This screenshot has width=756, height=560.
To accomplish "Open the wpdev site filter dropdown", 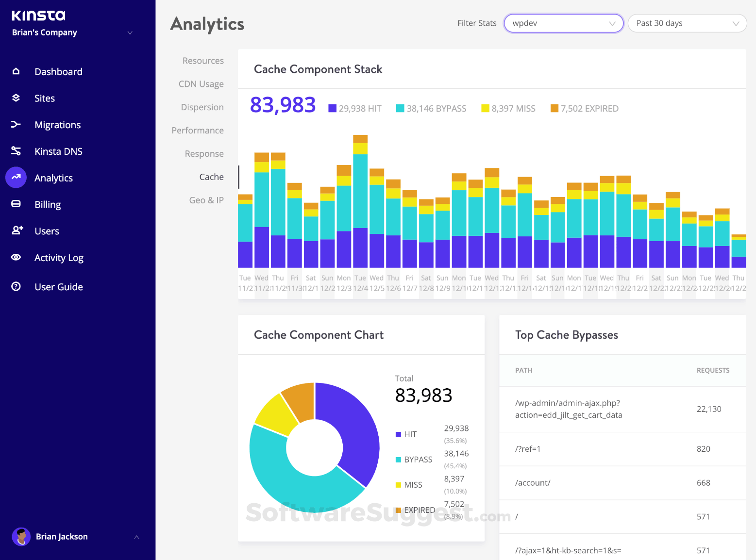I will click(563, 23).
